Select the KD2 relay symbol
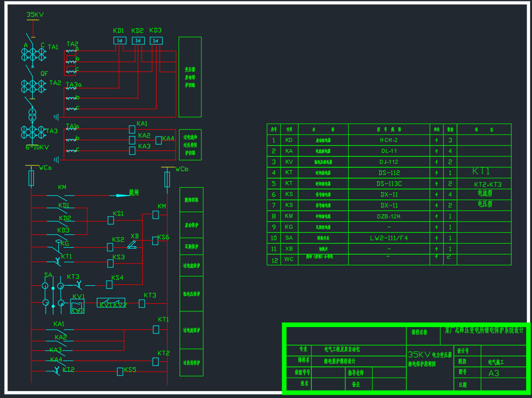 tap(138, 41)
